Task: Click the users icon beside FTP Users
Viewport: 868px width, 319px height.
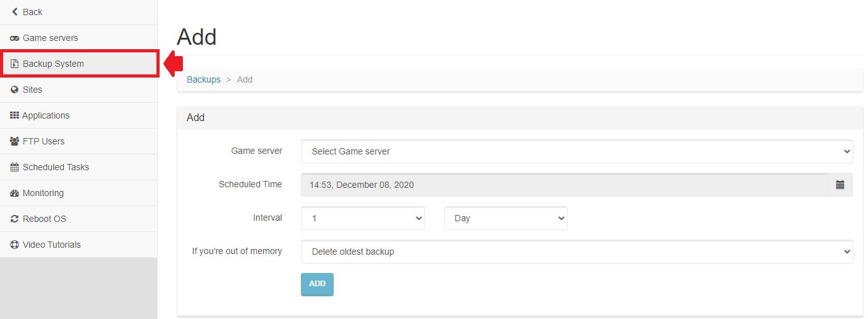Action: point(15,141)
